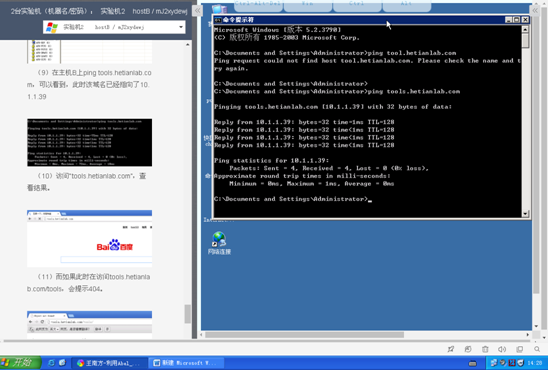Click the pin icon in bottom toolbar
This screenshot has height=370, width=548.
point(451,349)
